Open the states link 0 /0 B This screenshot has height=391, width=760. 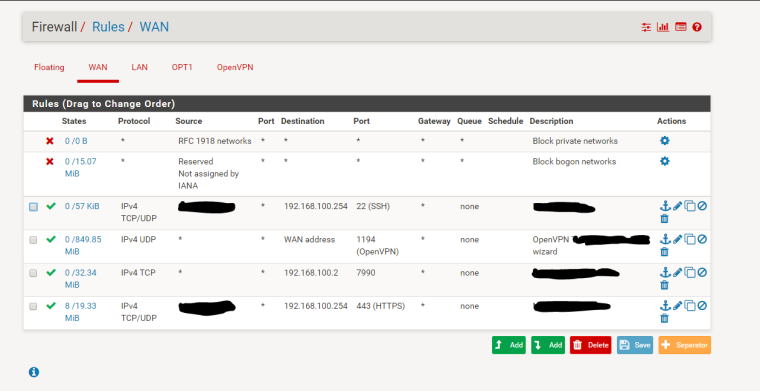(x=76, y=141)
